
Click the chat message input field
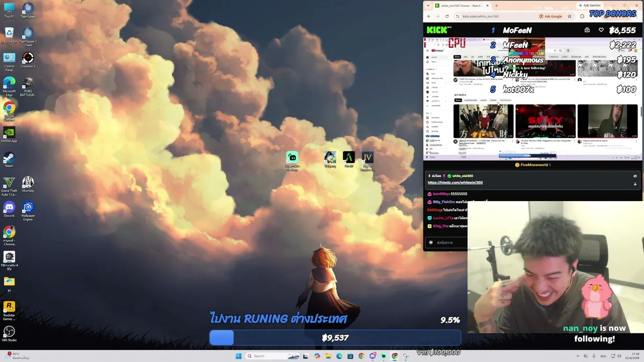(447, 242)
